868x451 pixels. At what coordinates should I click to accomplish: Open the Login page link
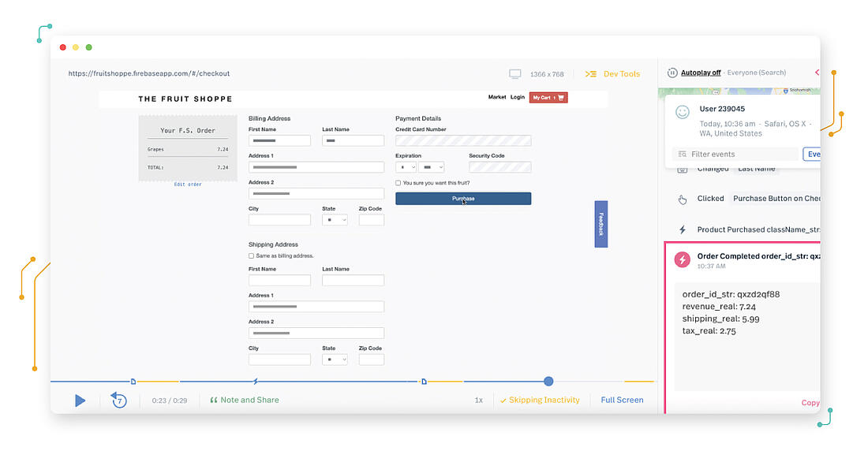click(x=518, y=97)
